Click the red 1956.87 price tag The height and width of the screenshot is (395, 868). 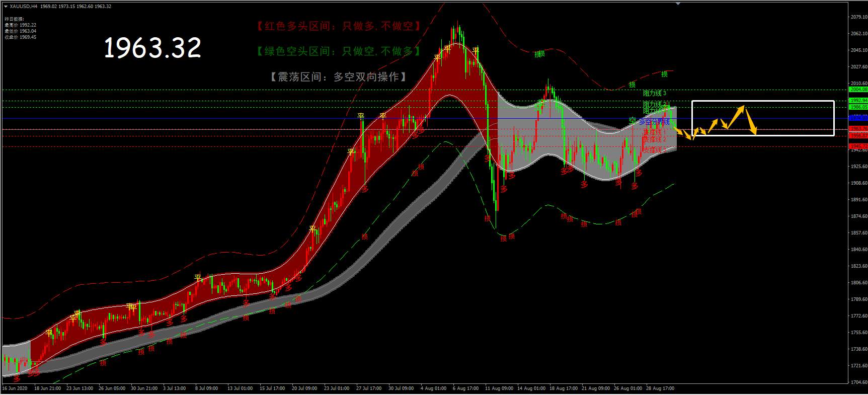[x=858, y=136]
